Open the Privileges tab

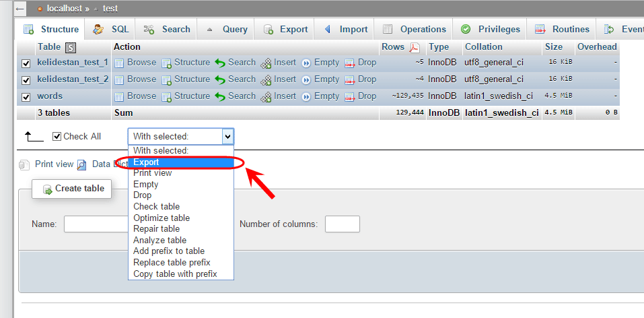[x=490, y=29]
